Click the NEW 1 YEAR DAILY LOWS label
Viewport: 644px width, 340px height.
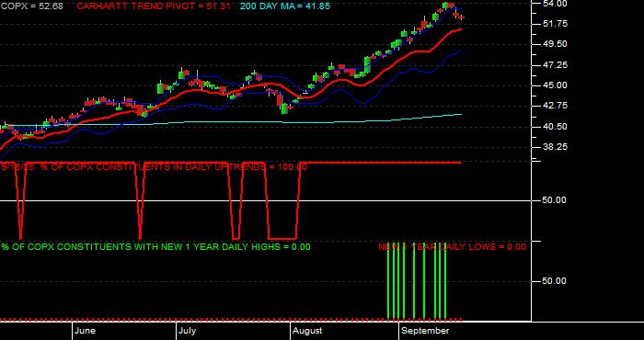452,247
